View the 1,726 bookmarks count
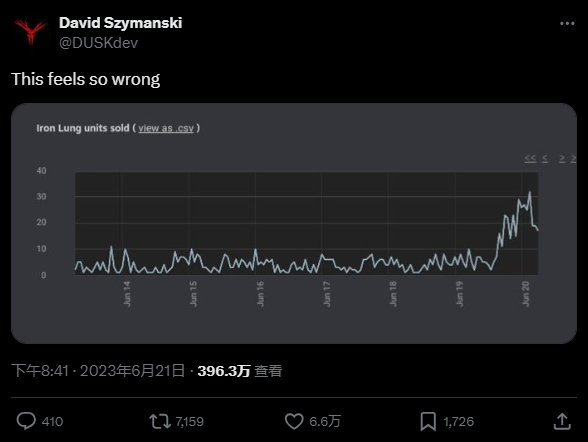Viewport: 588px width, 442px height. tap(459, 422)
